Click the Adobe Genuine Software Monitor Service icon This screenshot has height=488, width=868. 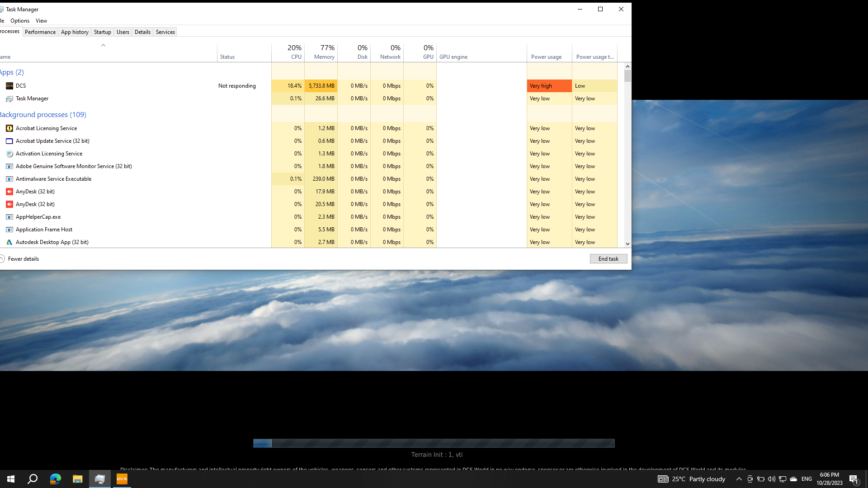9,166
